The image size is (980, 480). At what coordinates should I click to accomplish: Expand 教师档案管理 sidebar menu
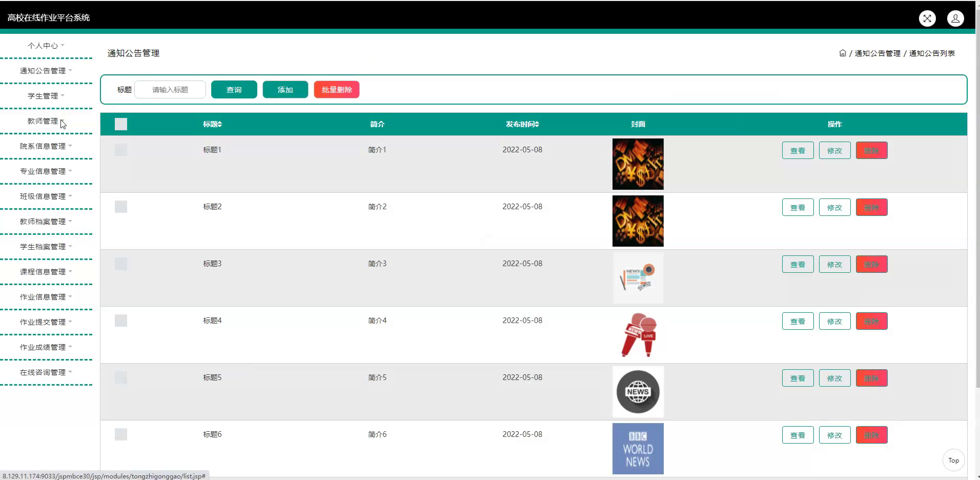[x=46, y=222]
